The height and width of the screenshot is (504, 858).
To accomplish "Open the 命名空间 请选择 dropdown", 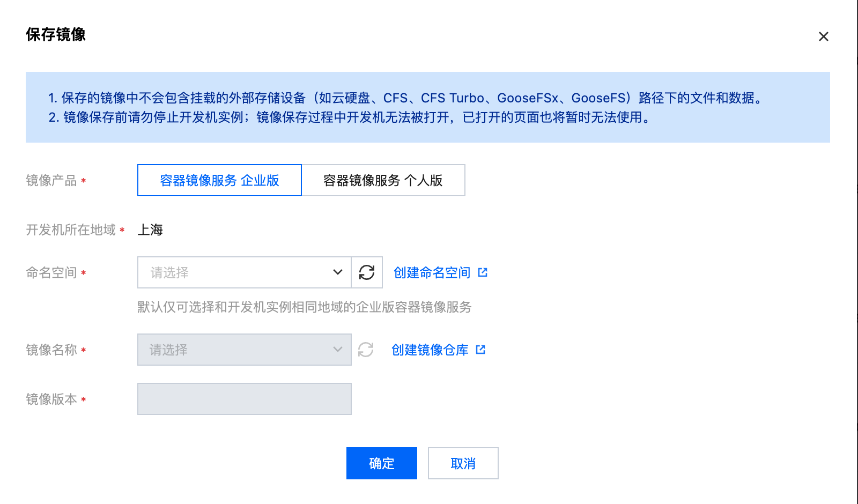I will 245,272.
